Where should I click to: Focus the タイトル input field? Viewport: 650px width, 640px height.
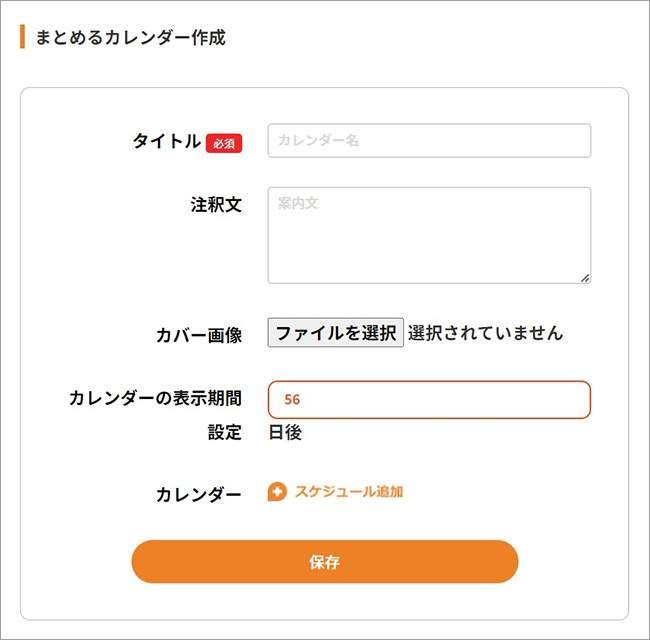pos(429,141)
